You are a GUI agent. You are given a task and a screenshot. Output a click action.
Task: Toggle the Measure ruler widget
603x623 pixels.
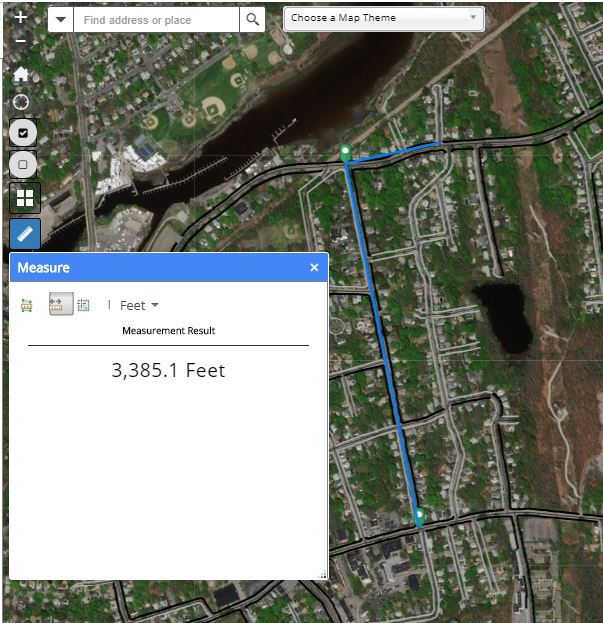24,233
